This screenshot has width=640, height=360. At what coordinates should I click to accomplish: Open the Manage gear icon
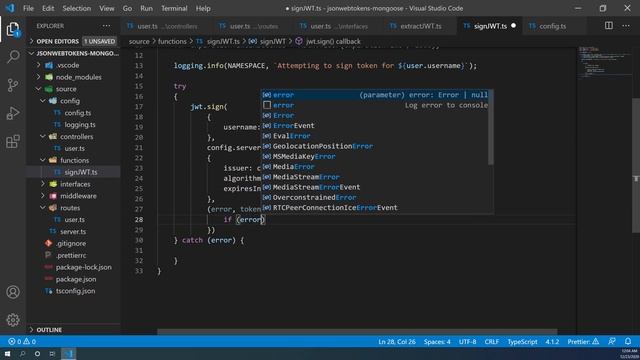[13, 320]
